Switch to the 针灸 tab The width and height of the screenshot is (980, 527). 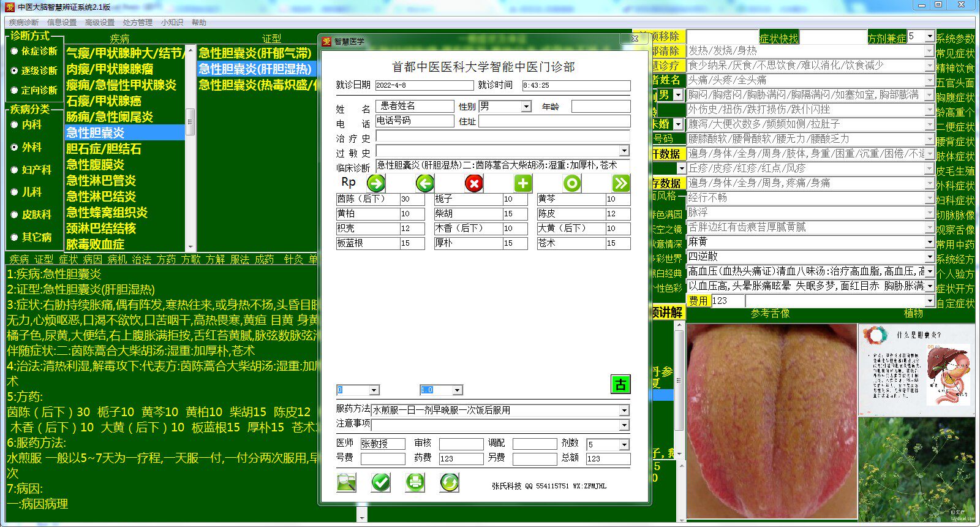click(x=293, y=259)
